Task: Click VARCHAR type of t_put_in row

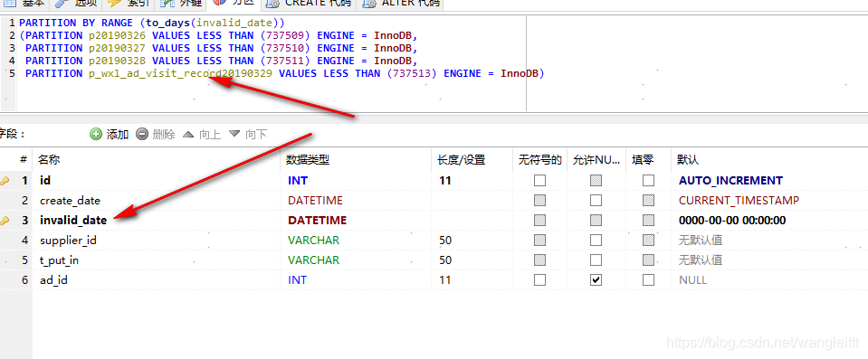Action: coord(313,260)
